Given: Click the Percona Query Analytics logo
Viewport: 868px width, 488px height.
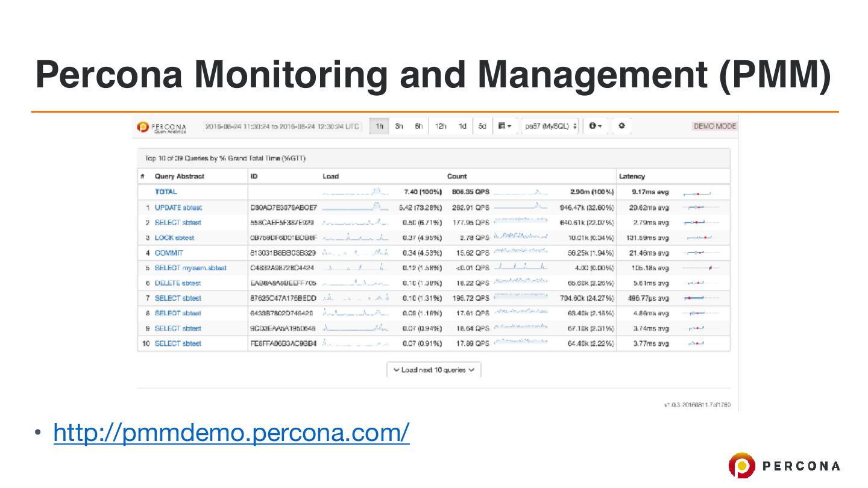Looking at the screenshot, I should point(162,127).
